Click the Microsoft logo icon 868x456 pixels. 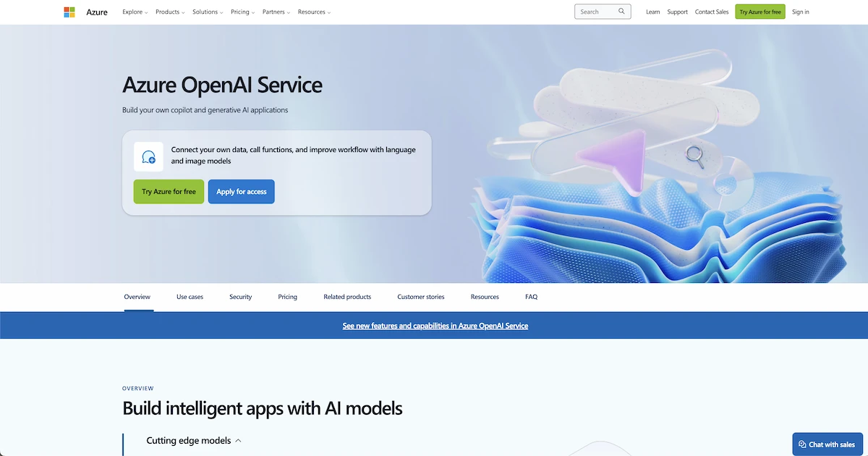coord(69,12)
